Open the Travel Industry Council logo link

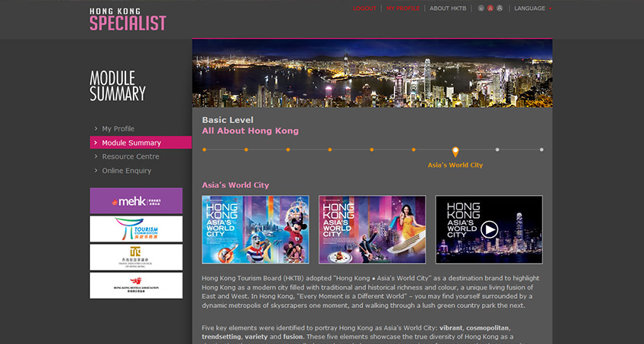(x=136, y=257)
